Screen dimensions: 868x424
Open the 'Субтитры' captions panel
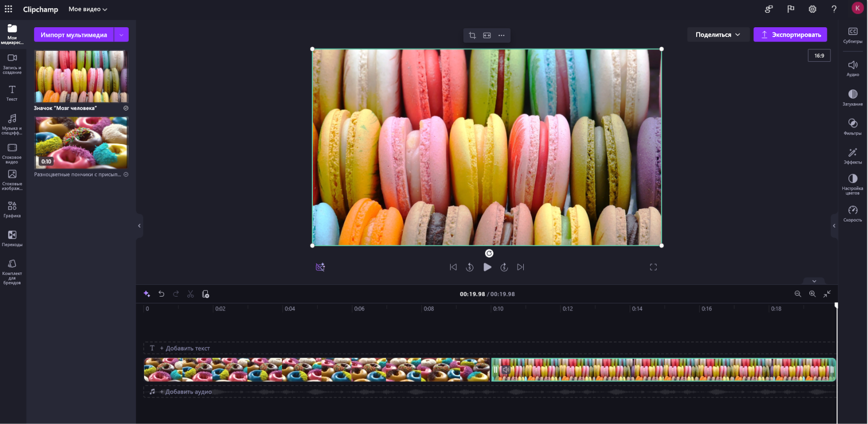click(853, 35)
